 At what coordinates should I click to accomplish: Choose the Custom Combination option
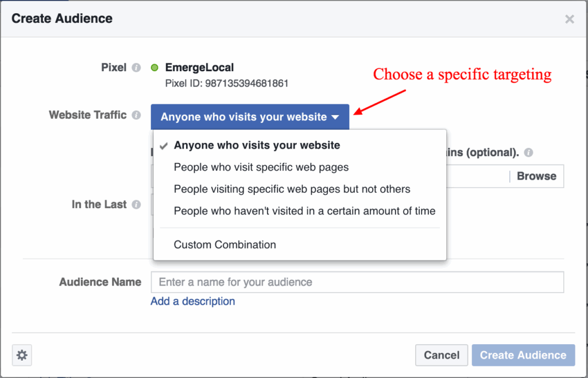point(225,244)
